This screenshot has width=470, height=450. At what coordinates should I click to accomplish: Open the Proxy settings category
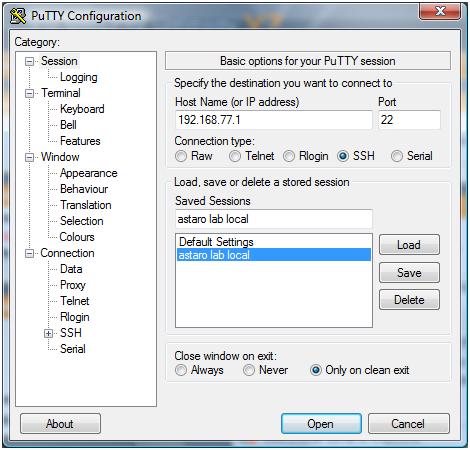73,285
